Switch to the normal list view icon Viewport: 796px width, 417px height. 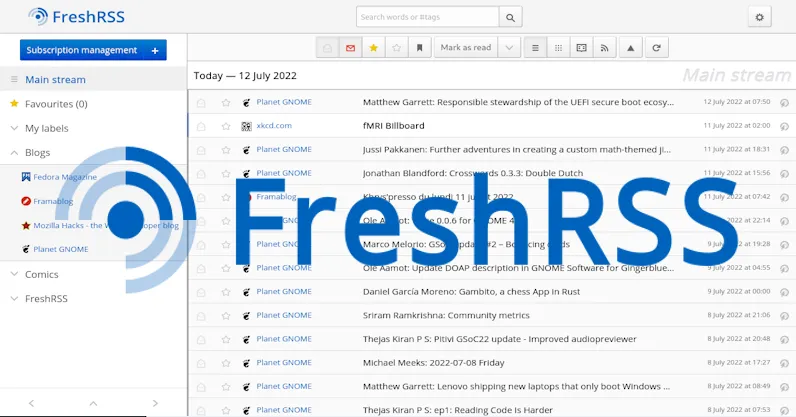coord(535,47)
